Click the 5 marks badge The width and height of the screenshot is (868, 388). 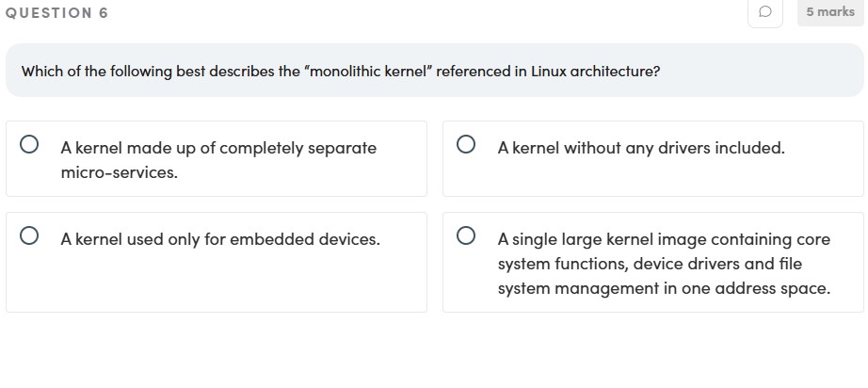click(830, 12)
